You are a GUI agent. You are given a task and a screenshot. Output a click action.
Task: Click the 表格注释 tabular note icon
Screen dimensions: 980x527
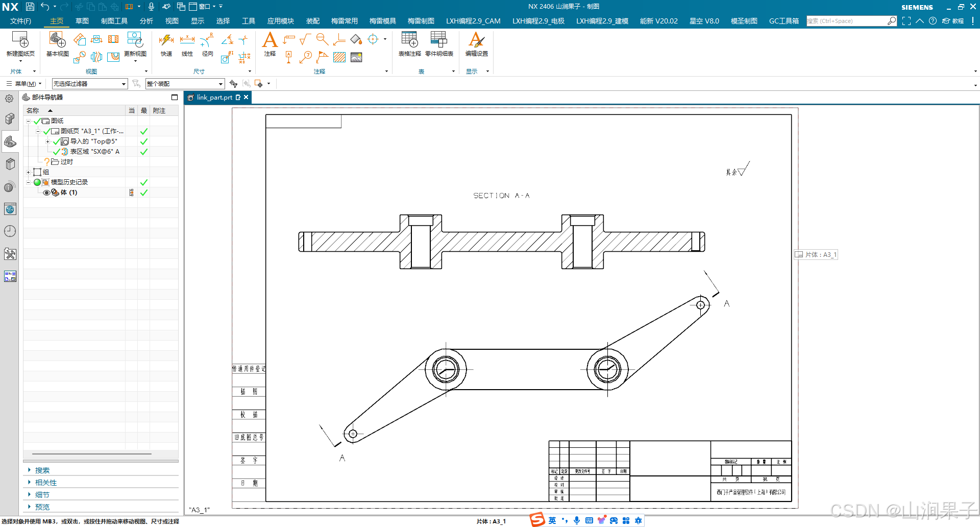(x=409, y=40)
